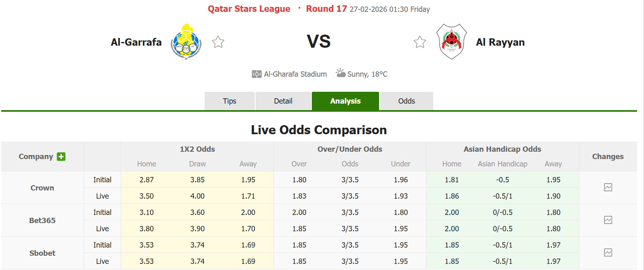Open the Qatar Stars League page
This screenshot has height=270, width=644.
249,9
